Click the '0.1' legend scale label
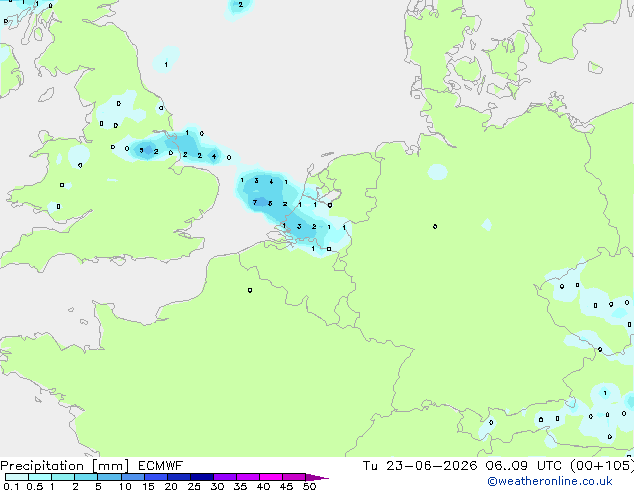This screenshot has height=490, width=634. 11,486
